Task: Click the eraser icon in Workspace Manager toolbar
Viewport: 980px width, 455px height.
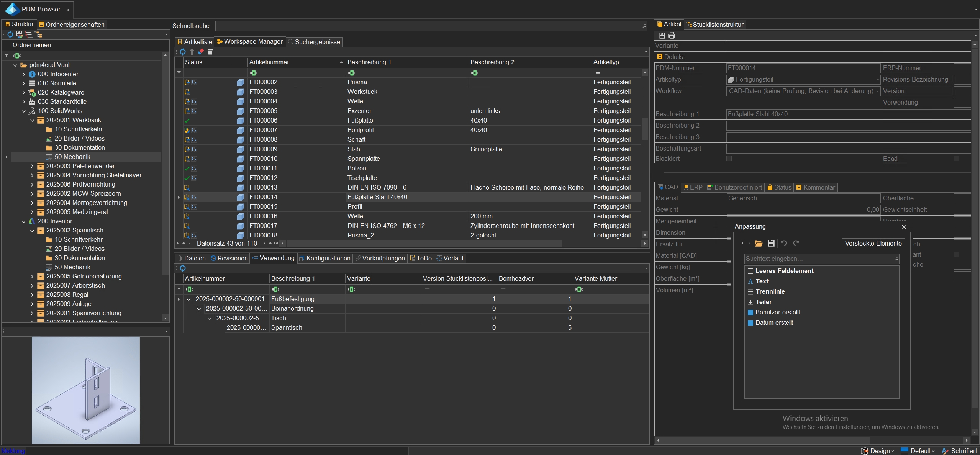Action: (x=201, y=52)
